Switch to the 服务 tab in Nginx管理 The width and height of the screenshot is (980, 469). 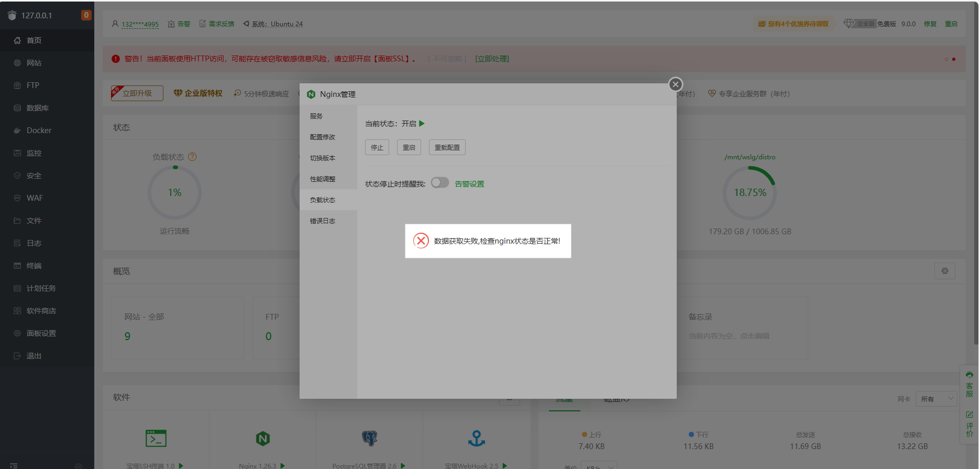pos(328,116)
